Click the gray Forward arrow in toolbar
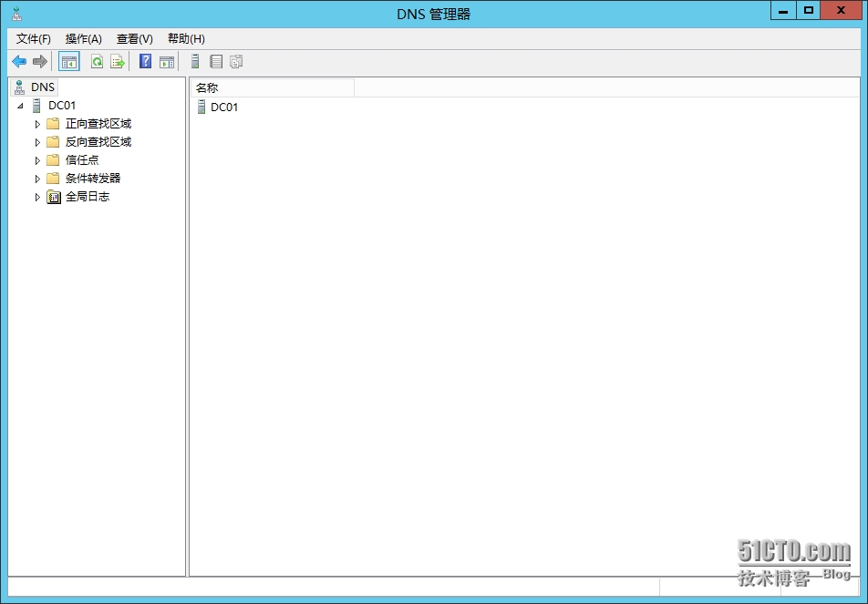The height and width of the screenshot is (604, 868). [x=39, y=62]
